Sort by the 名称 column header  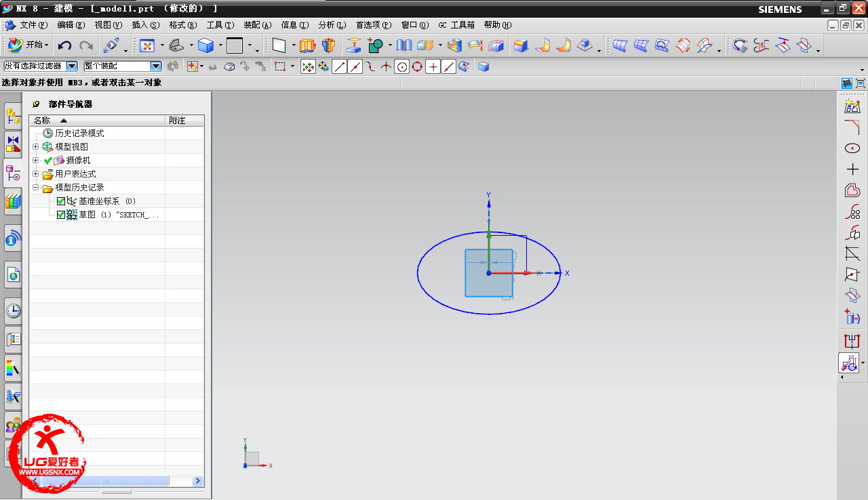coord(97,120)
